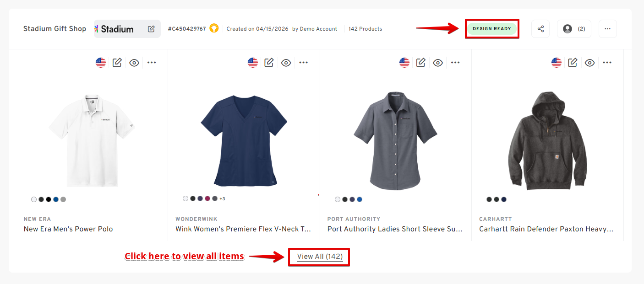Click the share icon button
The height and width of the screenshot is (284, 644).
click(x=540, y=29)
